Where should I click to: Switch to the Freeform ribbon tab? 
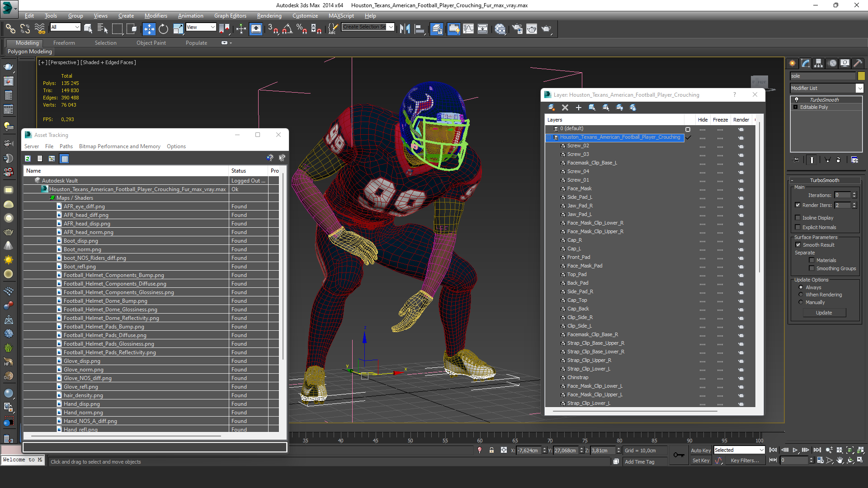pyautogui.click(x=64, y=43)
